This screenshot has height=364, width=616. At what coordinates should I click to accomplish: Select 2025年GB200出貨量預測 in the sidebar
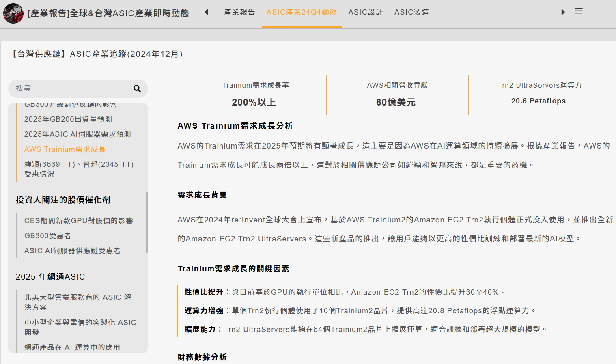pos(68,119)
